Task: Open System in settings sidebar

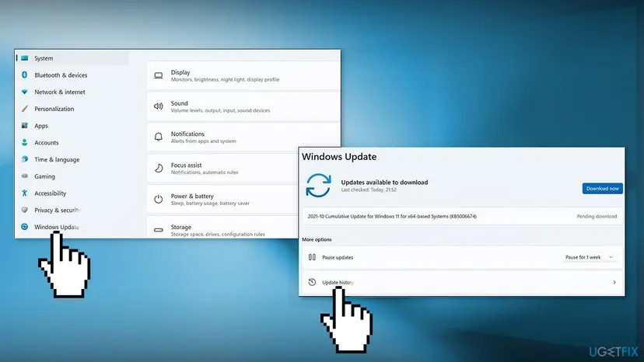Action: pos(72,58)
